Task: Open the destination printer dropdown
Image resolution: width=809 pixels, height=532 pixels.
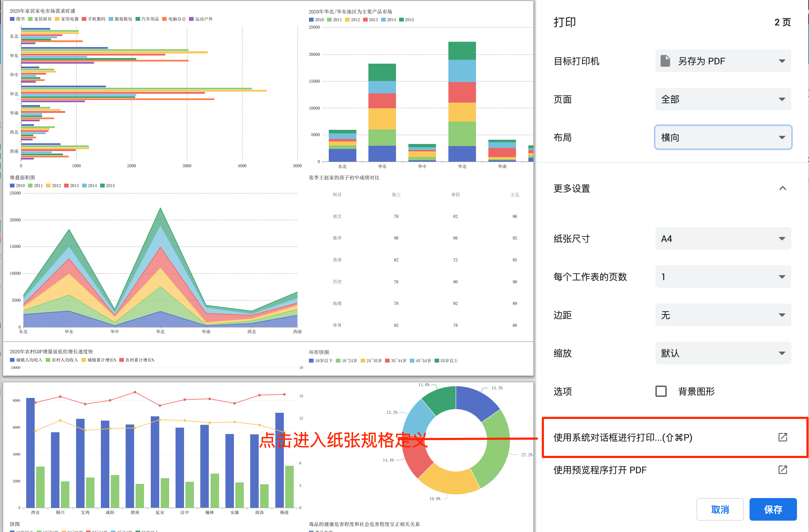Action: [723, 61]
